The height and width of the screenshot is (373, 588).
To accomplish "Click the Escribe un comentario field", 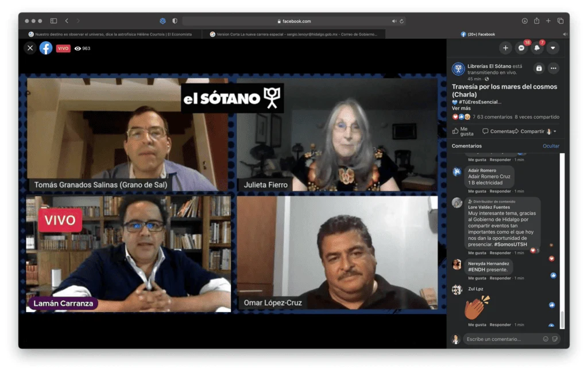I will (512, 339).
